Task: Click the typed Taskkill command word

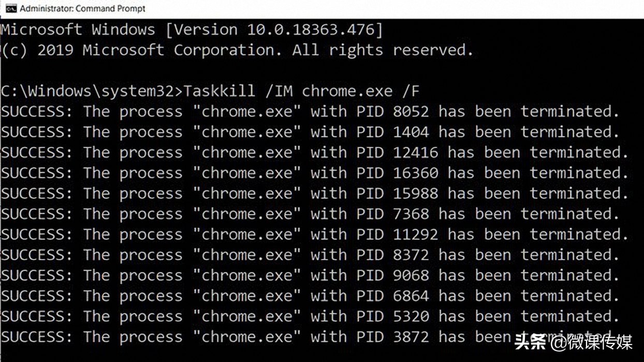Action: tap(219, 91)
